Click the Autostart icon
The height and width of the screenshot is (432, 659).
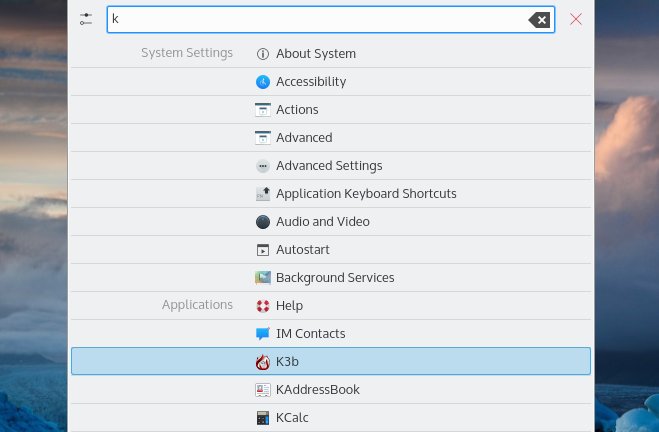263,250
